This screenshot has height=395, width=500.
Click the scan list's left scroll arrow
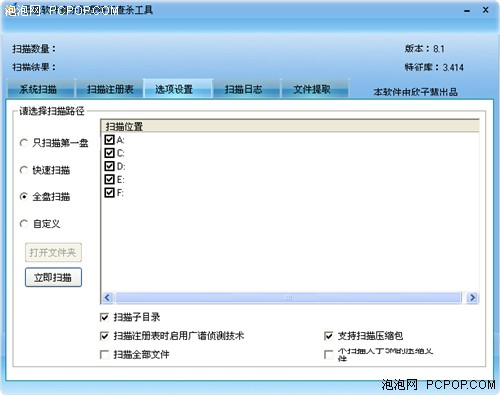[107, 297]
